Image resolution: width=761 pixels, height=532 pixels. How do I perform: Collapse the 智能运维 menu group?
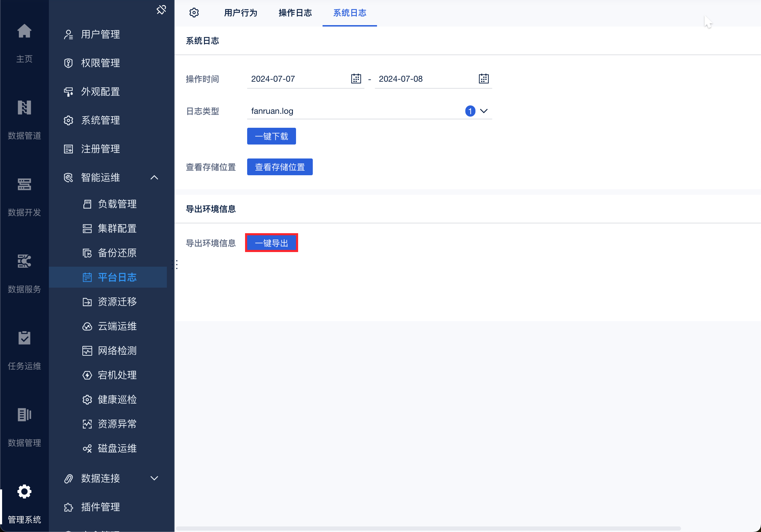[154, 178]
